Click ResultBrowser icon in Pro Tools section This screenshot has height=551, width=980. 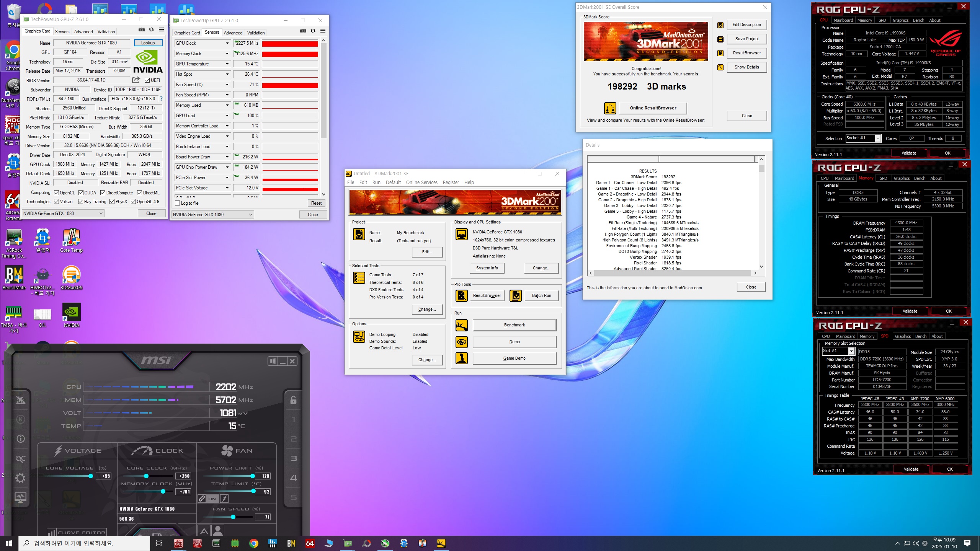coord(462,295)
